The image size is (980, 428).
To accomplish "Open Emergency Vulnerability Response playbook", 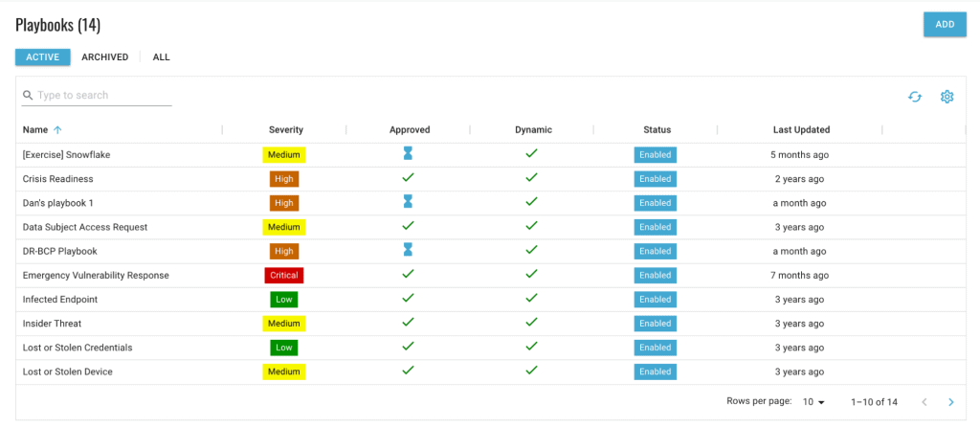I will click(96, 276).
